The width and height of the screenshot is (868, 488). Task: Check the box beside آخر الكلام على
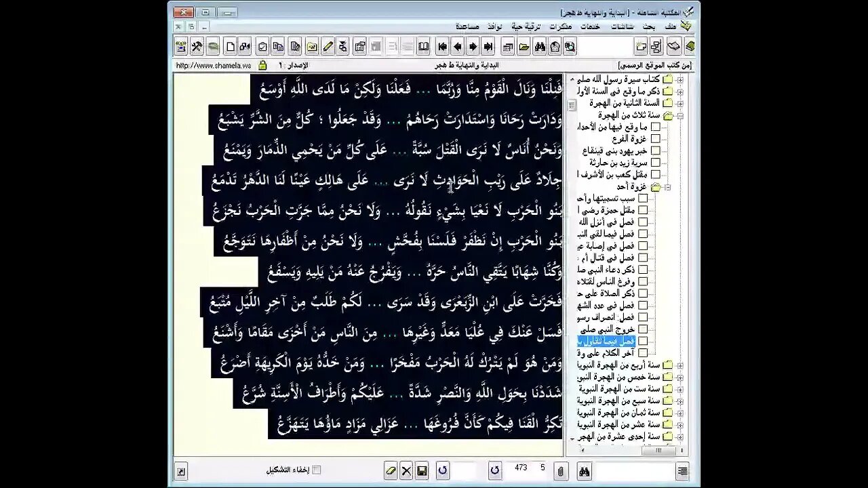coord(643,352)
